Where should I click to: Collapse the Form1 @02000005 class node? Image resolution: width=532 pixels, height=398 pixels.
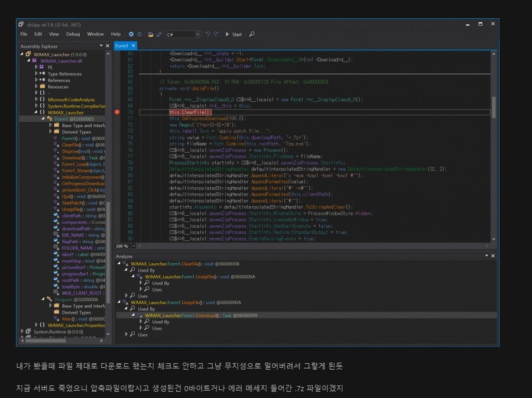coord(43,119)
